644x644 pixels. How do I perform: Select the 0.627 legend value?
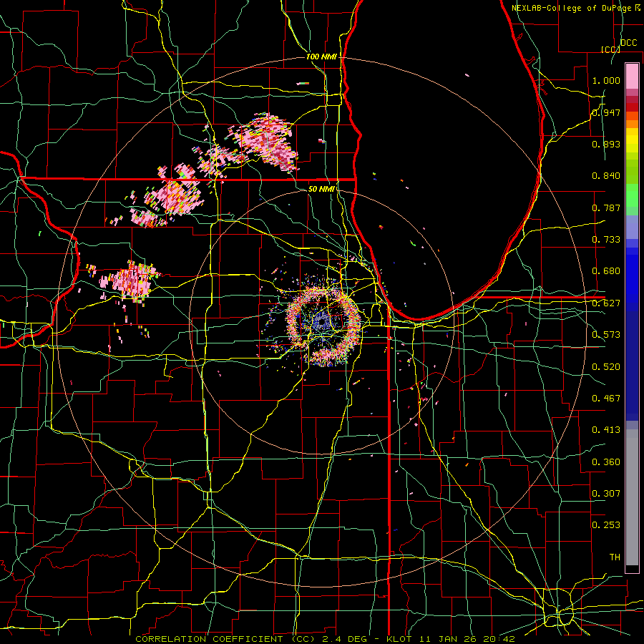(x=606, y=303)
